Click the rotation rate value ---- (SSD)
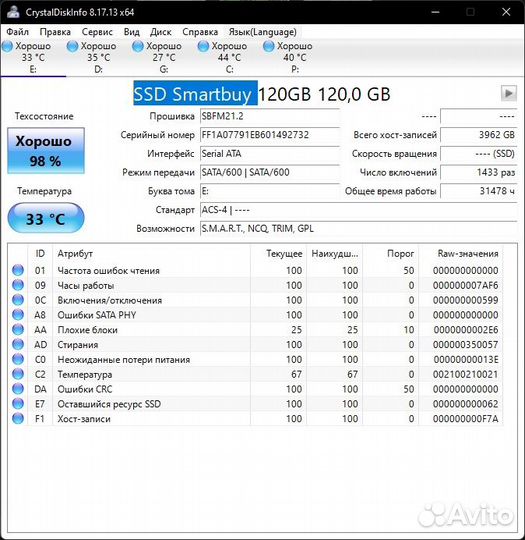Viewport: 525px width, 540px height. click(x=478, y=154)
